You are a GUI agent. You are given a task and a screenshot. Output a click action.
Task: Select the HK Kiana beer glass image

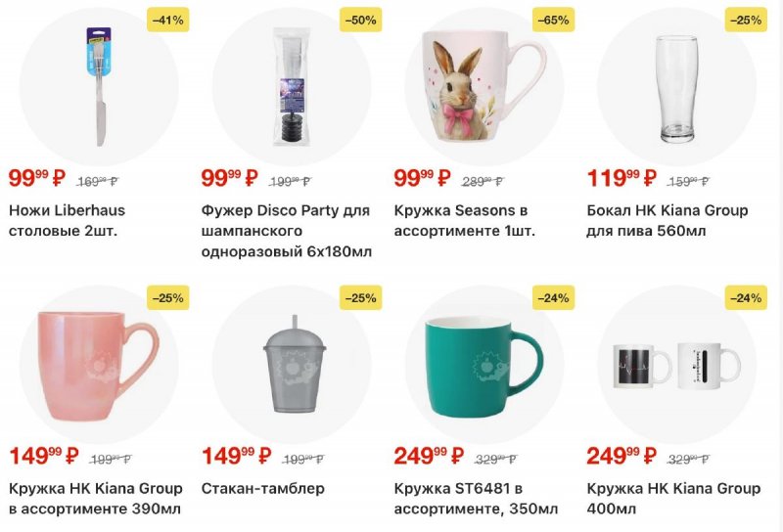(x=675, y=86)
